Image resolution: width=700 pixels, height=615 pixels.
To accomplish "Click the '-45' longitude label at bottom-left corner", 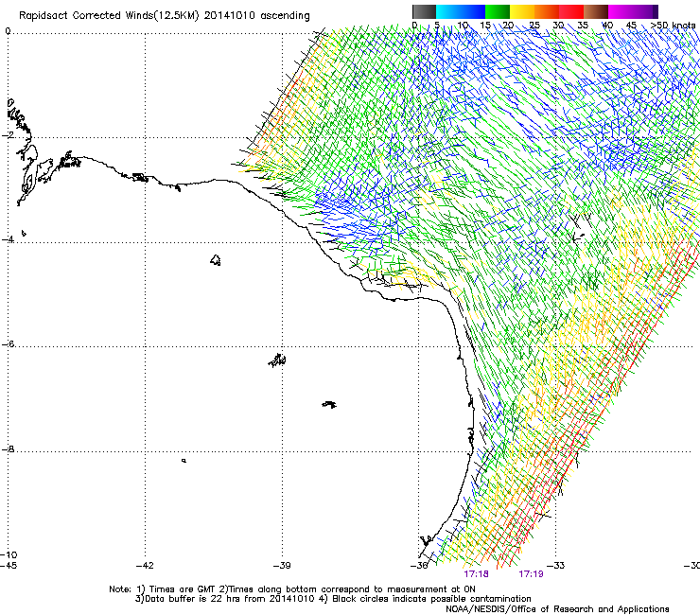I will pos(9,566).
